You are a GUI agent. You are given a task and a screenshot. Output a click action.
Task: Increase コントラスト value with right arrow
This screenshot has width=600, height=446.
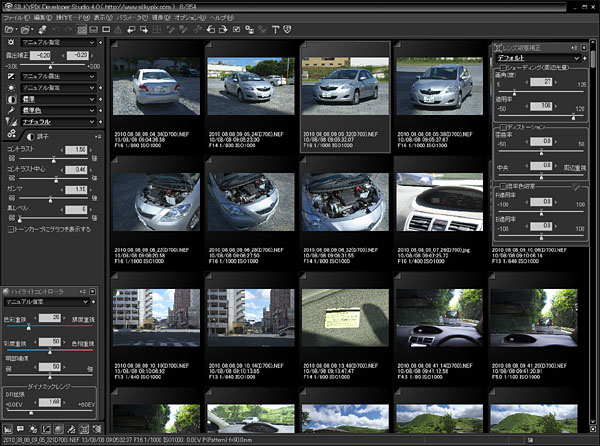click(91, 150)
